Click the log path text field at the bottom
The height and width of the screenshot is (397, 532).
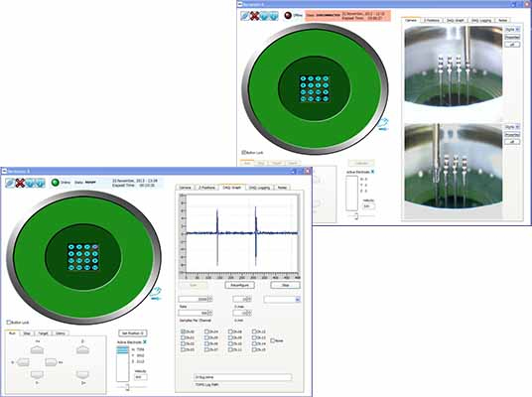pos(242,377)
